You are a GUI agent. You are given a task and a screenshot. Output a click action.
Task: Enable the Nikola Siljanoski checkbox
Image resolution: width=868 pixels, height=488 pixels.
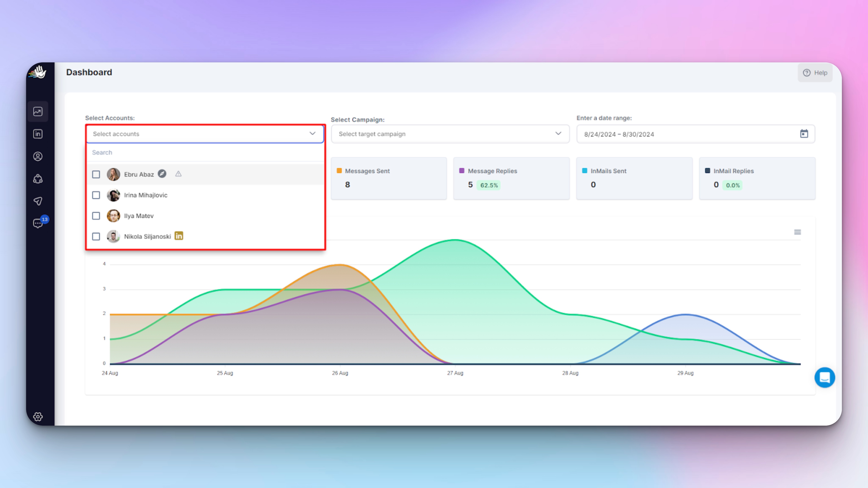pyautogui.click(x=96, y=236)
